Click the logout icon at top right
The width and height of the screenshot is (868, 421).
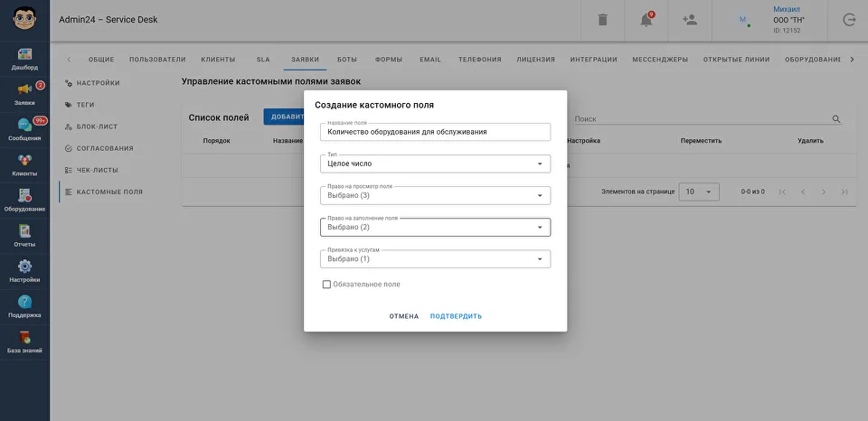[x=849, y=20]
